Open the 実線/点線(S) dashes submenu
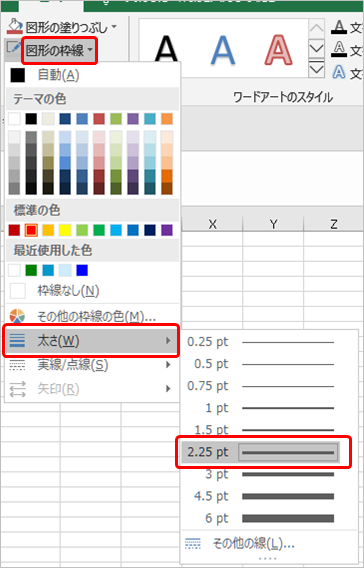The height and width of the screenshot is (568, 364). tap(92, 365)
